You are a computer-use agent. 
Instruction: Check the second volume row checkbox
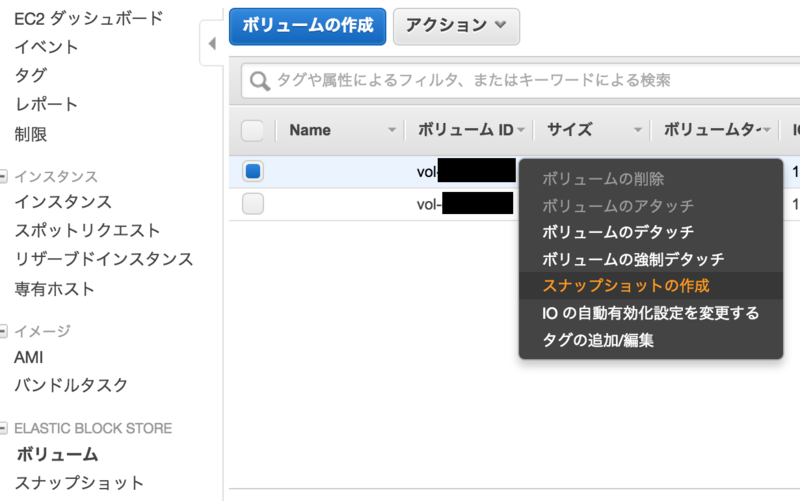click(253, 204)
